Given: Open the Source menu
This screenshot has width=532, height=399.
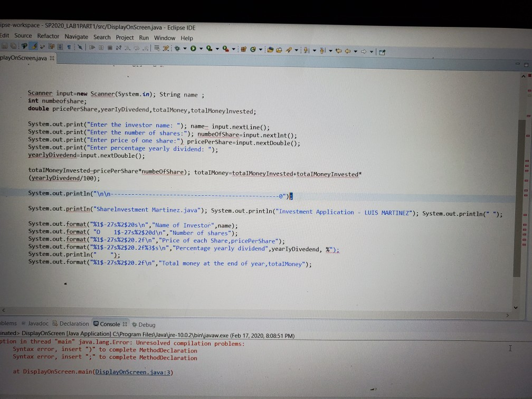Looking at the screenshot, I should [x=23, y=36].
